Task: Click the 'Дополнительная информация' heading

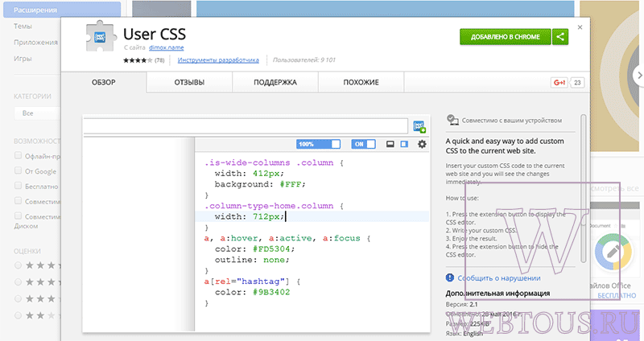Action: coord(497,294)
